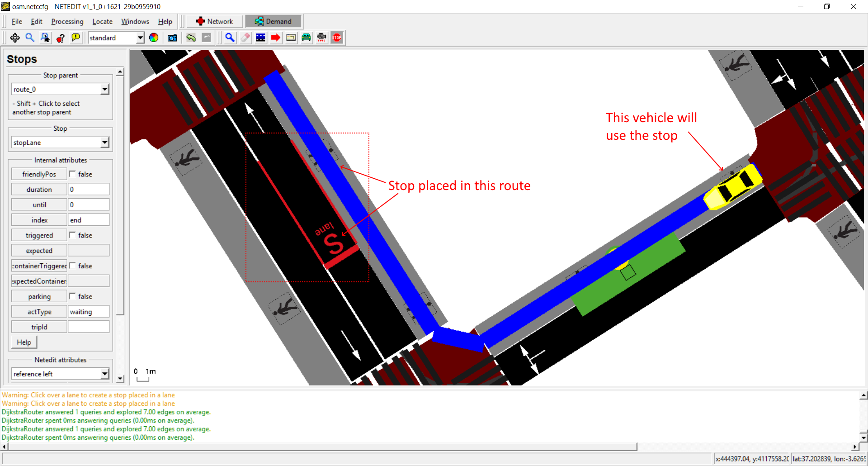Enable the triggered checkbox
868x466 pixels.
click(73, 235)
